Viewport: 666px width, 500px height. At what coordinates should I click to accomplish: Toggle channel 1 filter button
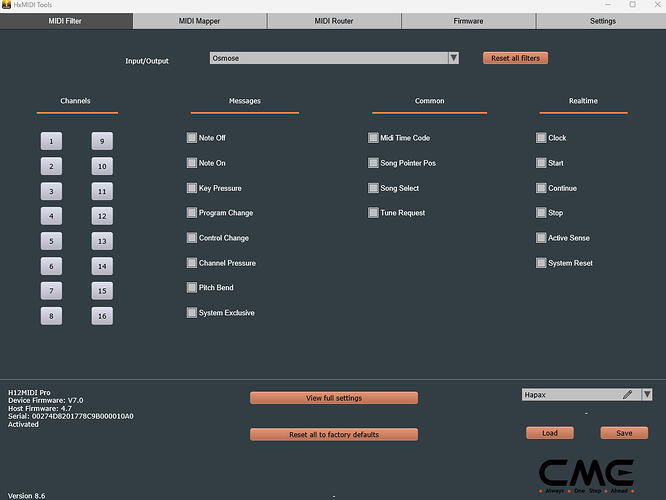click(x=51, y=141)
